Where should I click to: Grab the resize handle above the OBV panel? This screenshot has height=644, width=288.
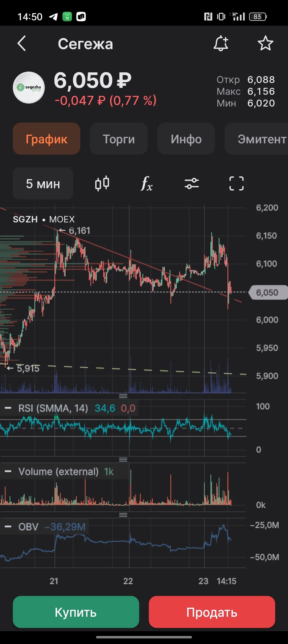[x=123, y=515]
